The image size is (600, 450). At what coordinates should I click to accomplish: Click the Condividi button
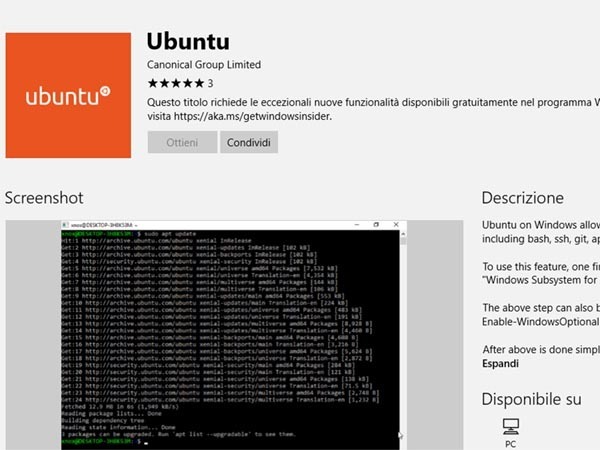(249, 142)
